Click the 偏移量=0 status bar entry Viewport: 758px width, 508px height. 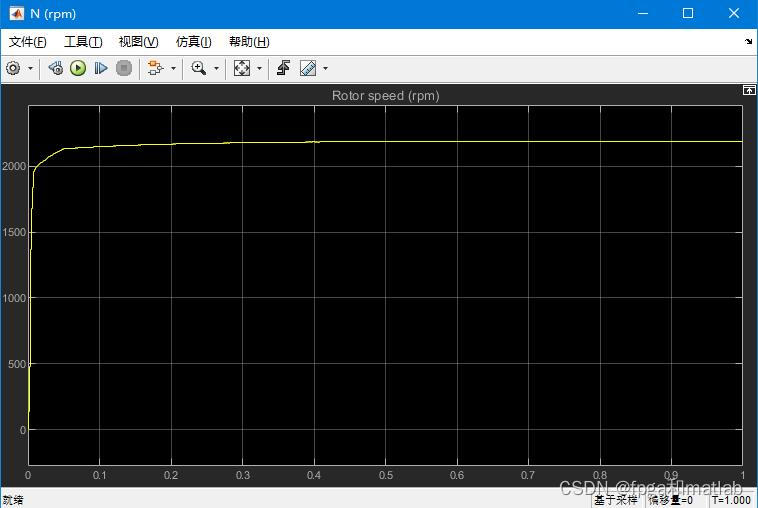tap(671, 500)
